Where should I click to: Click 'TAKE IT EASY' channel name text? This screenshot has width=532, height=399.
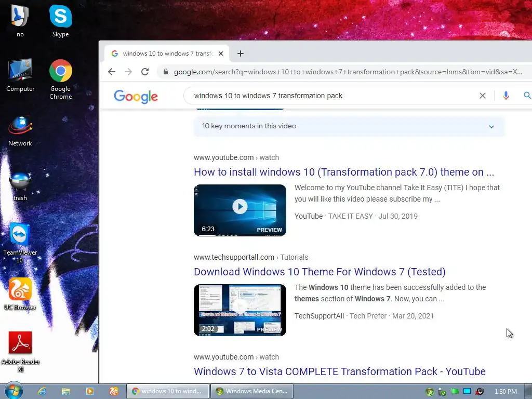click(x=351, y=216)
